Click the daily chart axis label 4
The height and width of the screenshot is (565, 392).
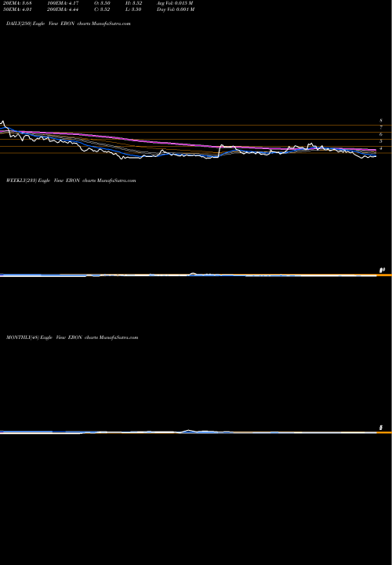click(x=381, y=148)
